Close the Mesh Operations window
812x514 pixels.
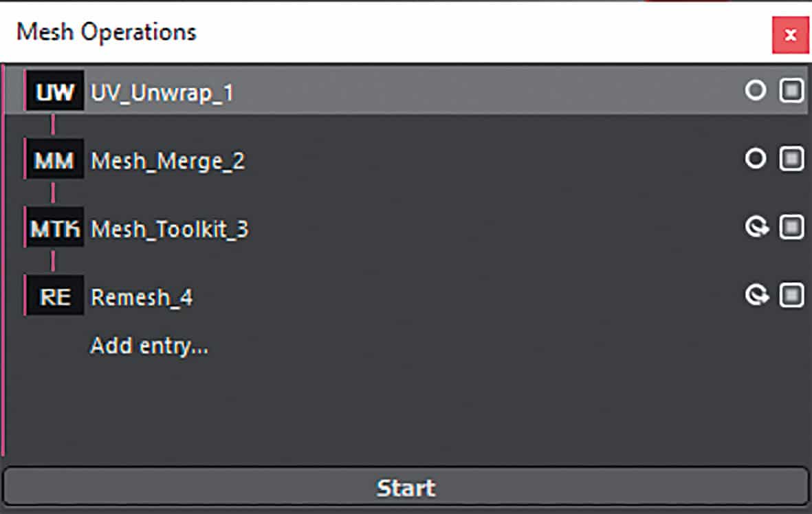pos(789,35)
